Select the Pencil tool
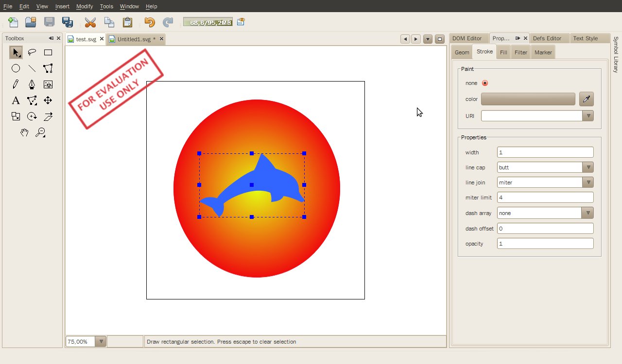 tap(16, 84)
